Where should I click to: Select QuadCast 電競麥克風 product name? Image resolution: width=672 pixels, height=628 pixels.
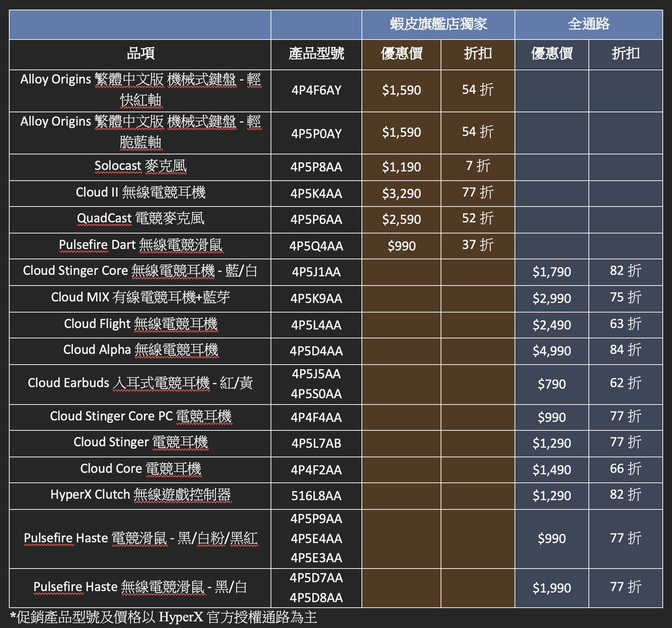click(140, 218)
